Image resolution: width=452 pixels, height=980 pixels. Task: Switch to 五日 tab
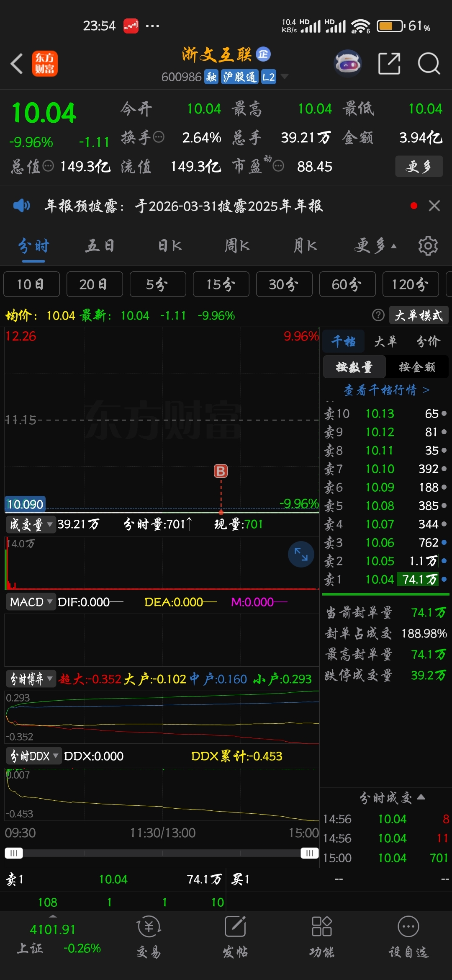click(100, 246)
